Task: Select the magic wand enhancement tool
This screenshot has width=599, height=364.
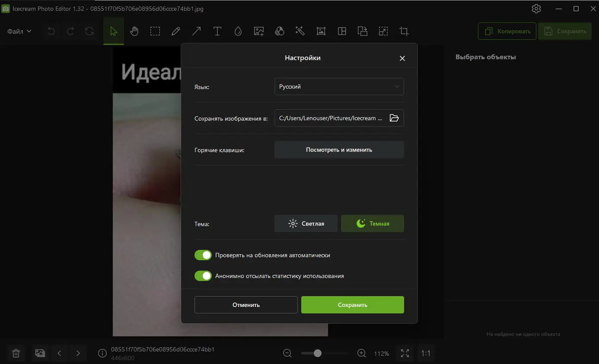Action: [300, 31]
